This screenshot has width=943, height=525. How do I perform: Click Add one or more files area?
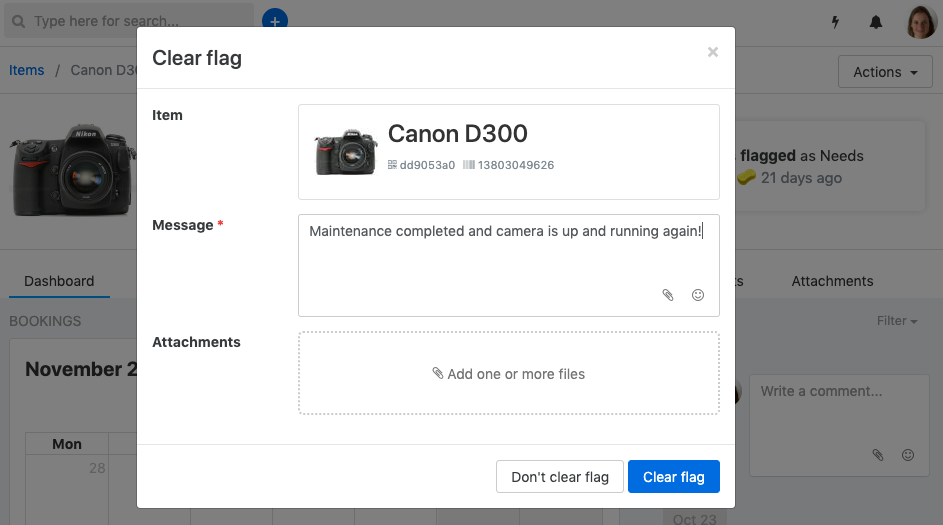(x=509, y=373)
